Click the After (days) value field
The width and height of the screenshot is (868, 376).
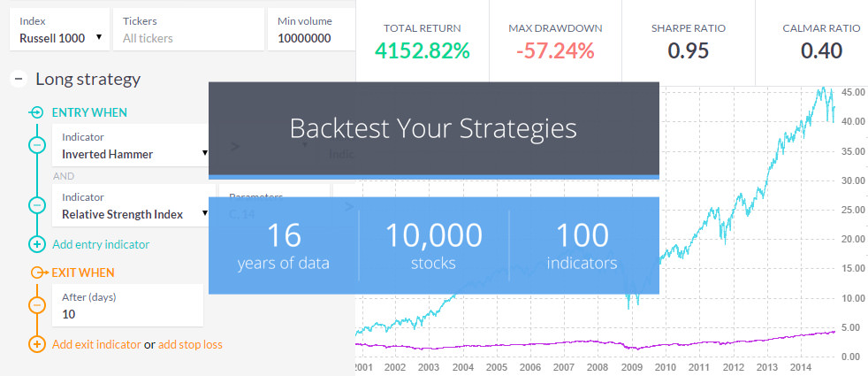click(x=128, y=313)
